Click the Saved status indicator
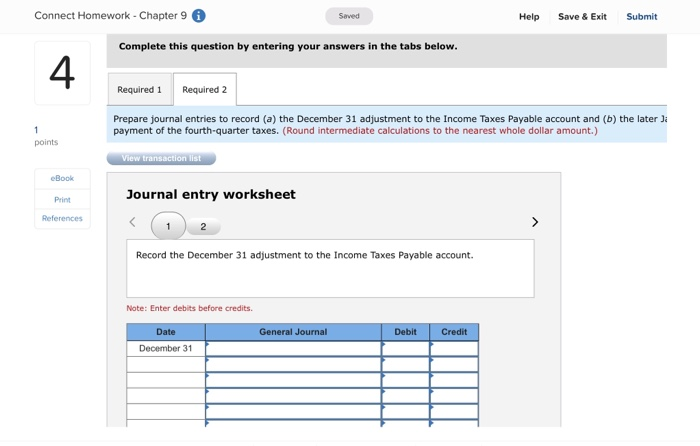 coord(349,16)
